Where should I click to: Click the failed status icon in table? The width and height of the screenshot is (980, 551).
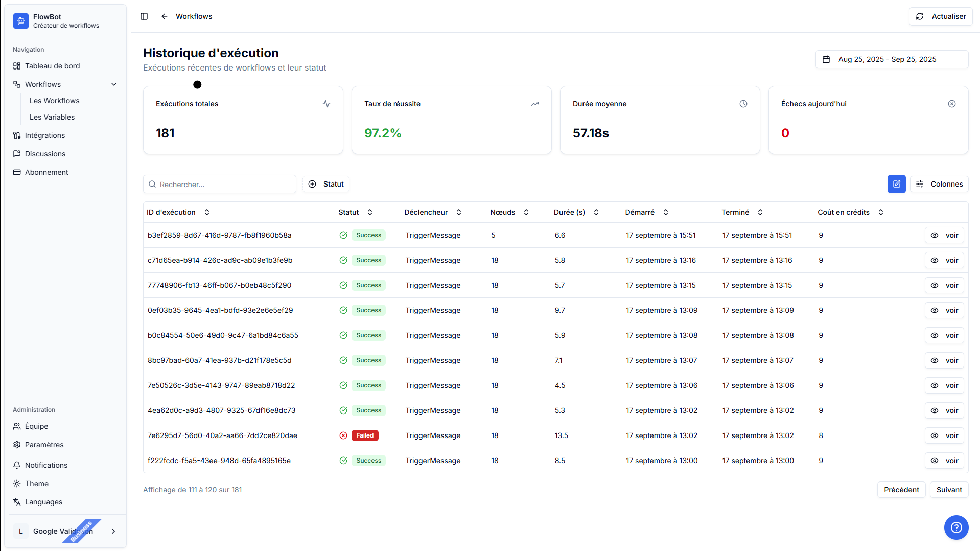pyautogui.click(x=343, y=435)
